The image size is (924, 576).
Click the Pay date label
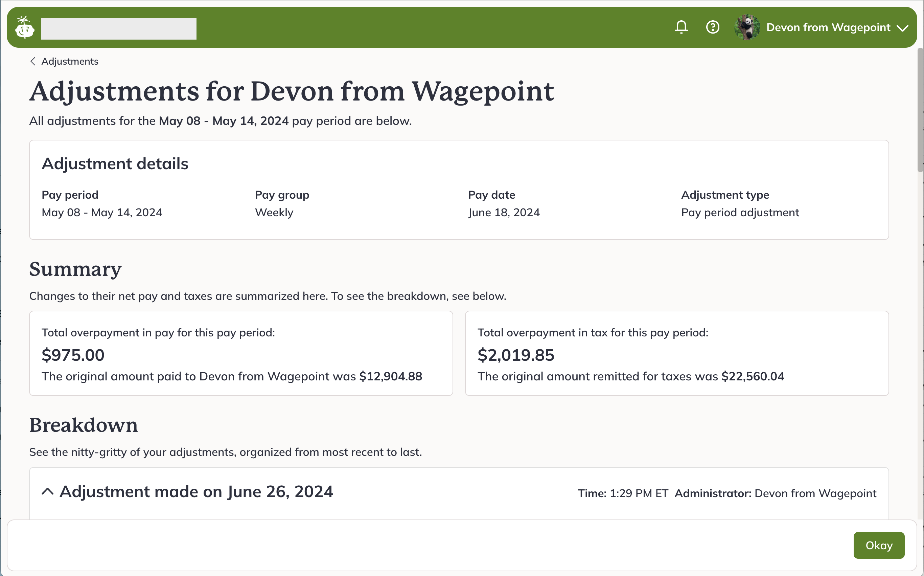click(x=491, y=195)
